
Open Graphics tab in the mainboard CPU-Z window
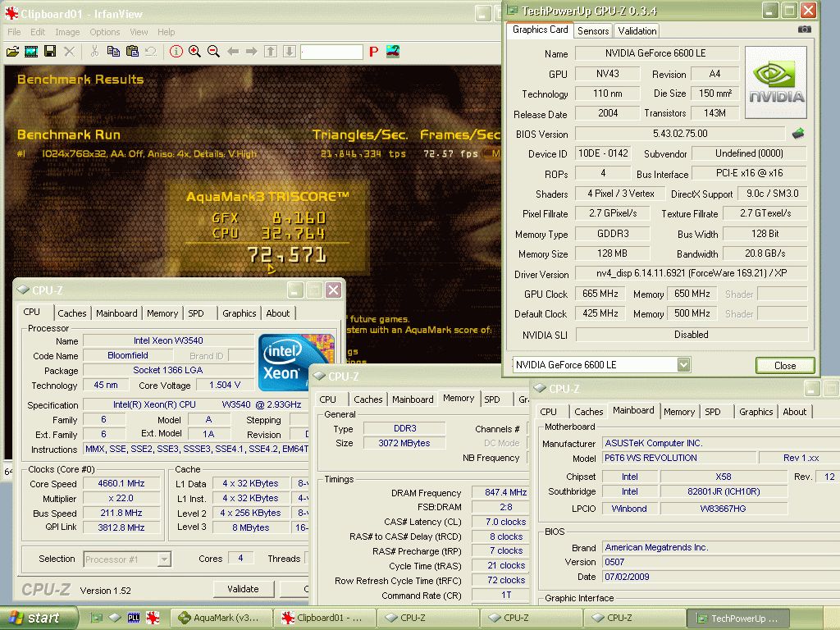click(x=756, y=412)
